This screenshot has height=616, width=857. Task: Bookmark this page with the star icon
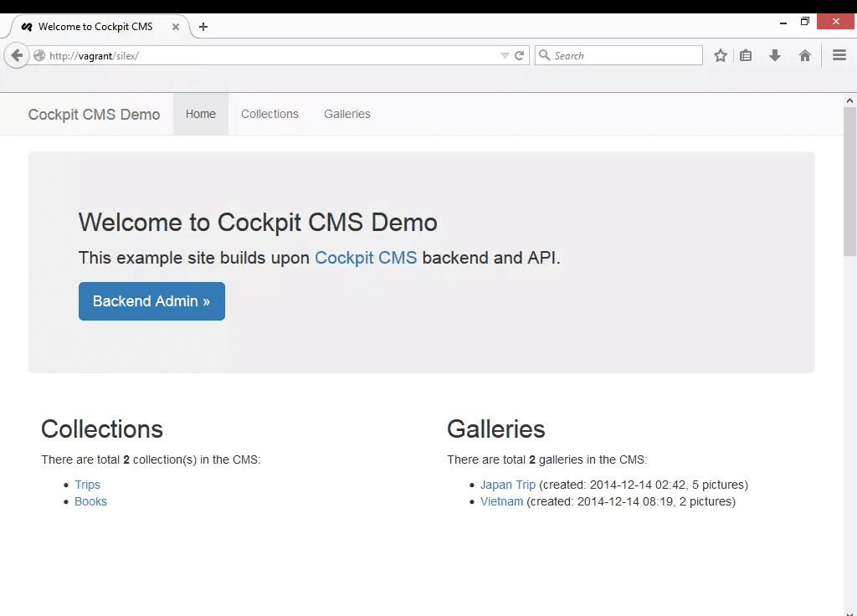tap(720, 56)
